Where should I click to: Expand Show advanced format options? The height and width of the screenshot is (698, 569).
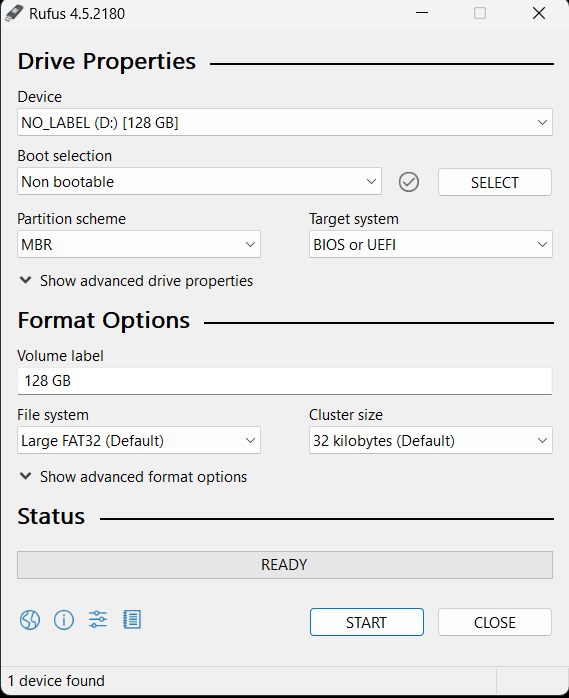click(x=133, y=477)
